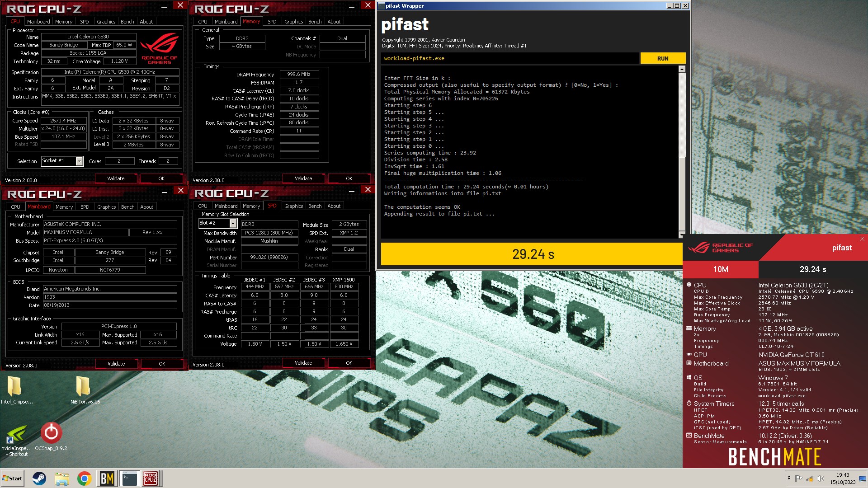Click the pifast console scrollbar up arrow
This screenshot has height=488, width=868.
[682, 69]
